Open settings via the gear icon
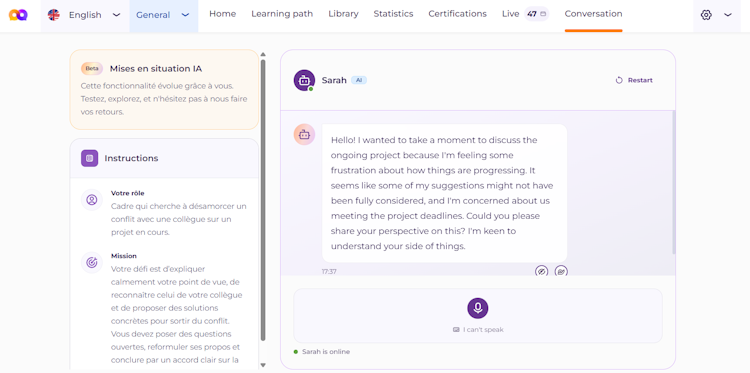 coord(706,15)
